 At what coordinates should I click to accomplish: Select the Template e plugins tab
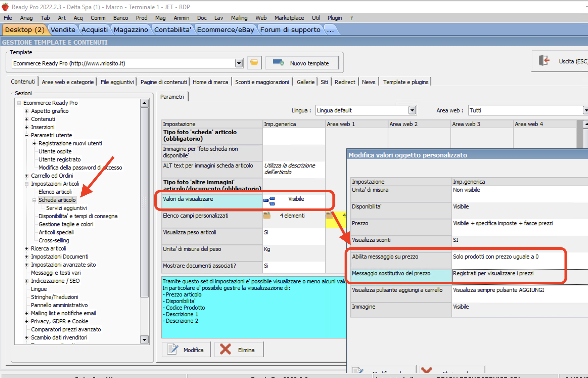(405, 82)
